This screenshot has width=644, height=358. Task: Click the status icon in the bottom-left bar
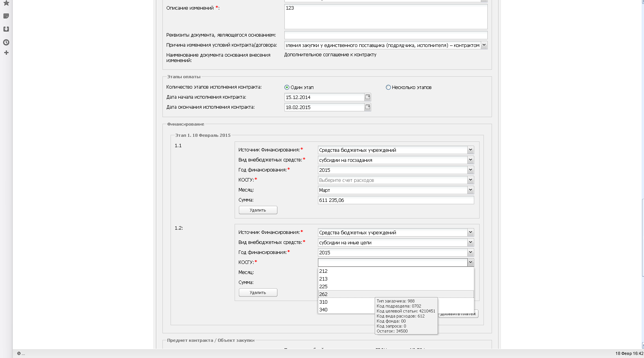pyautogui.click(x=19, y=353)
